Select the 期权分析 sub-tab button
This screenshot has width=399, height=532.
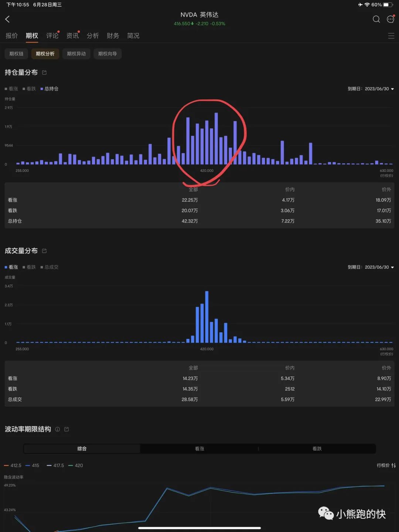tap(45, 54)
